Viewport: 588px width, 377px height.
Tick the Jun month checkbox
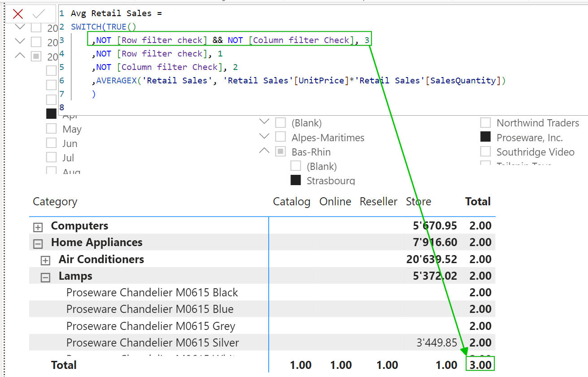[52, 143]
